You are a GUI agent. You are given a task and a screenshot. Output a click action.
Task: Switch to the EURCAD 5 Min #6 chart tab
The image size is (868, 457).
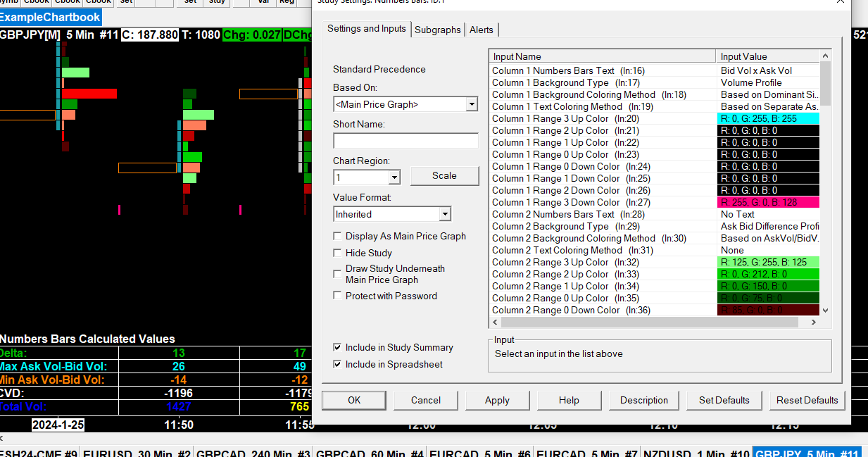479,451
